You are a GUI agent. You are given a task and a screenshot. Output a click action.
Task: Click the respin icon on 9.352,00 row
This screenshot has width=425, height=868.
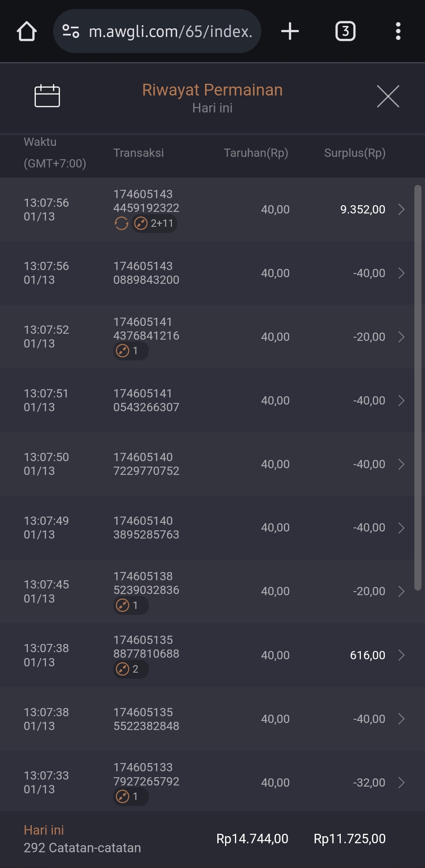click(121, 224)
